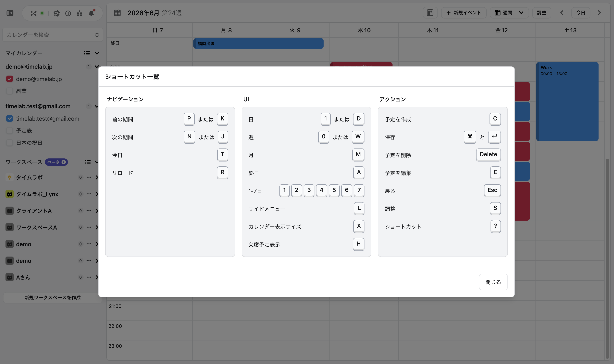Open more options for タイムラボ
Viewport: 614px width, 364px height.
pos(89,177)
